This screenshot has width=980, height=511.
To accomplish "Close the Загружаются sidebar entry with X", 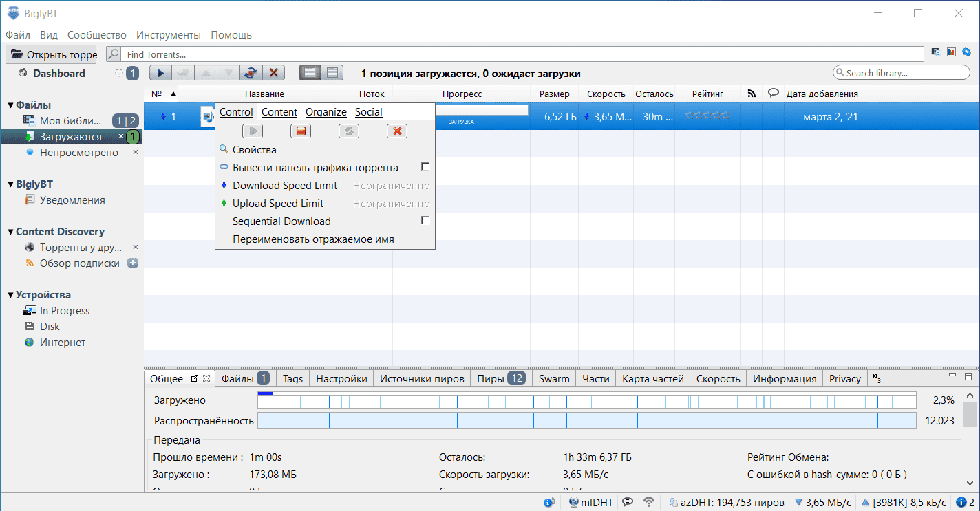I will pos(121,137).
